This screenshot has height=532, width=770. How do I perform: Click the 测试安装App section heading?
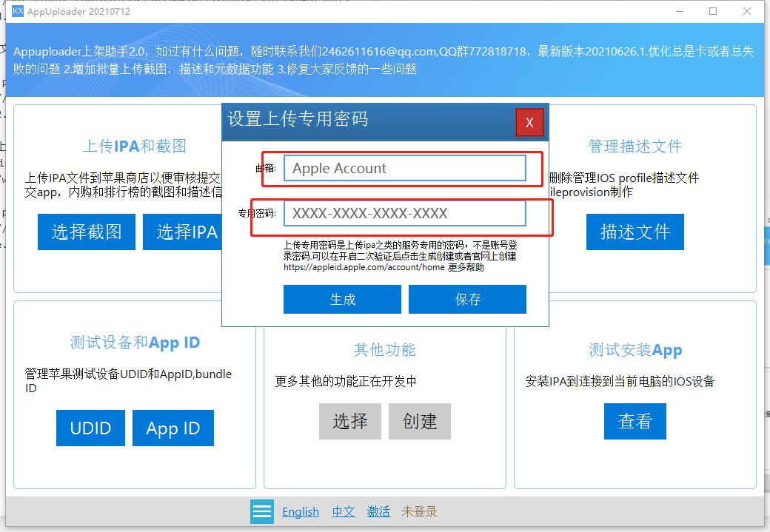pos(635,350)
